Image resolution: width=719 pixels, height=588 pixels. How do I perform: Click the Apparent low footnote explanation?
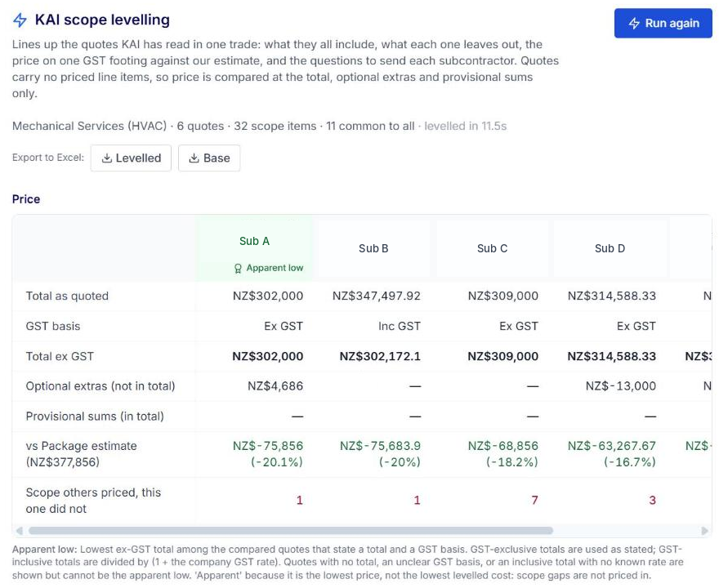point(347,563)
